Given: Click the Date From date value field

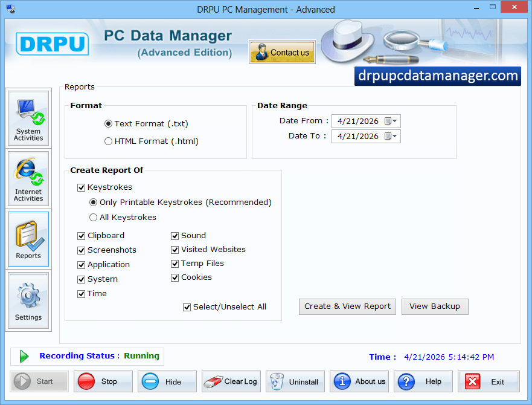Looking at the screenshot, I should (x=357, y=121).
